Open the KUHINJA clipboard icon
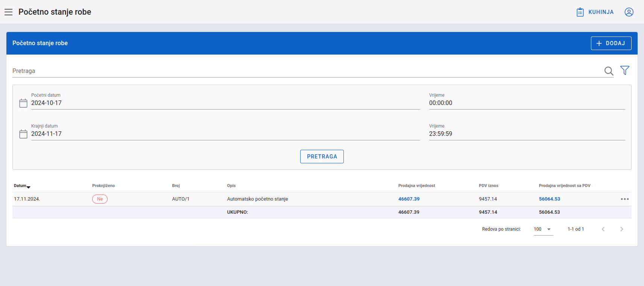 point(580,12)
